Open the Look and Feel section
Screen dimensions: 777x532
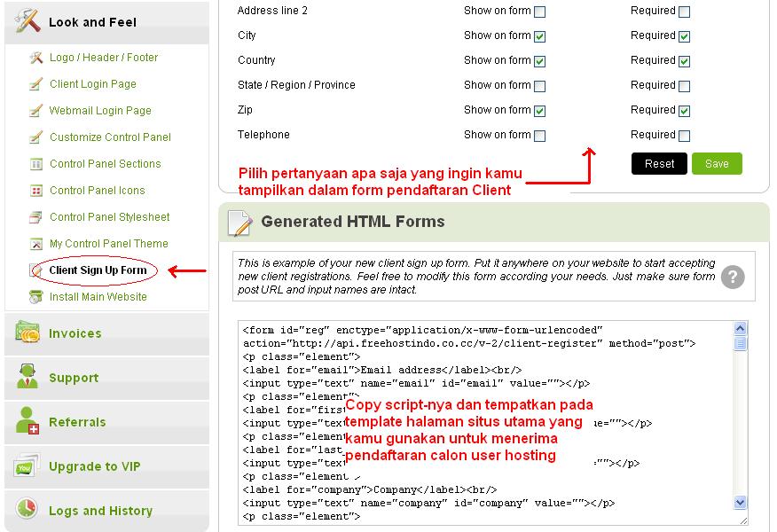(106, 22)
